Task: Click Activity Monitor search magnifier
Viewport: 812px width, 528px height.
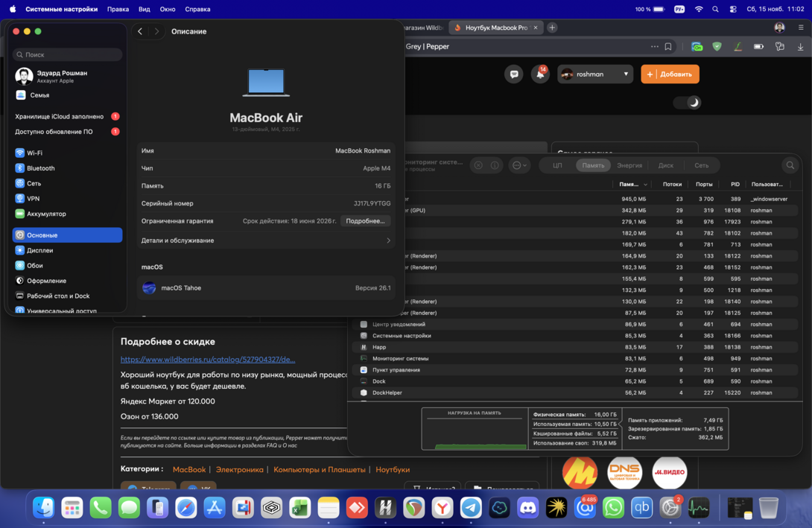Action: [x=790, y=165]
